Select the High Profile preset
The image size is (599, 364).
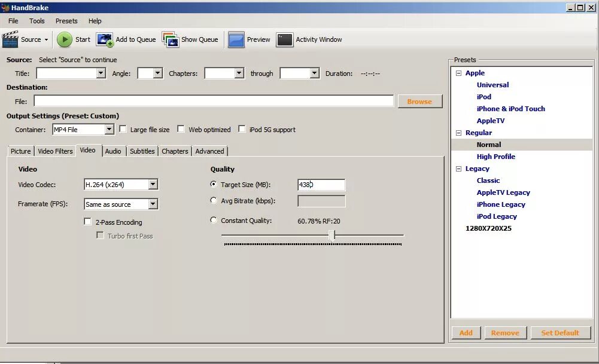point(496,157)
